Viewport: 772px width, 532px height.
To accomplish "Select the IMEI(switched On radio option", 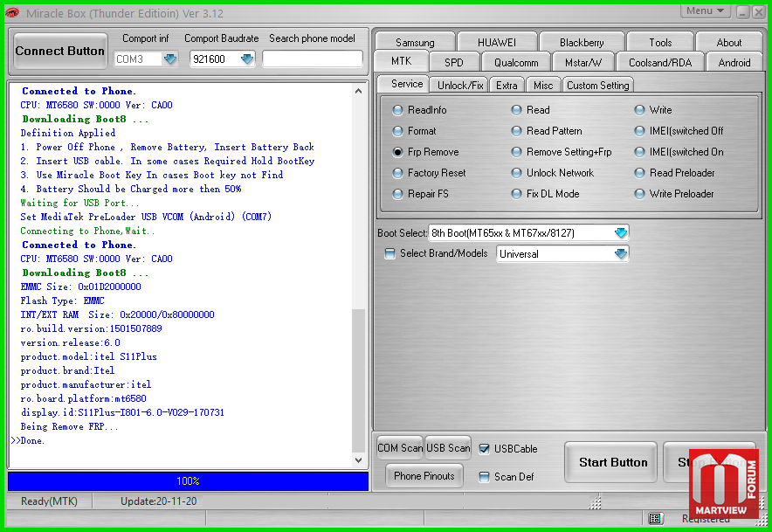I will click(x=639, y=152).
